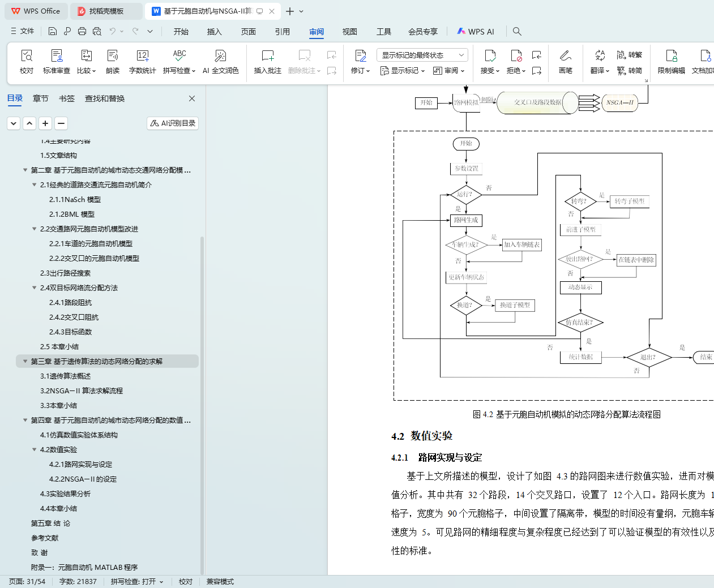This screenshot has width=714, height=588.
Task: Collapse the 4.2数值实验 outline node
Action: pos(35,449)
